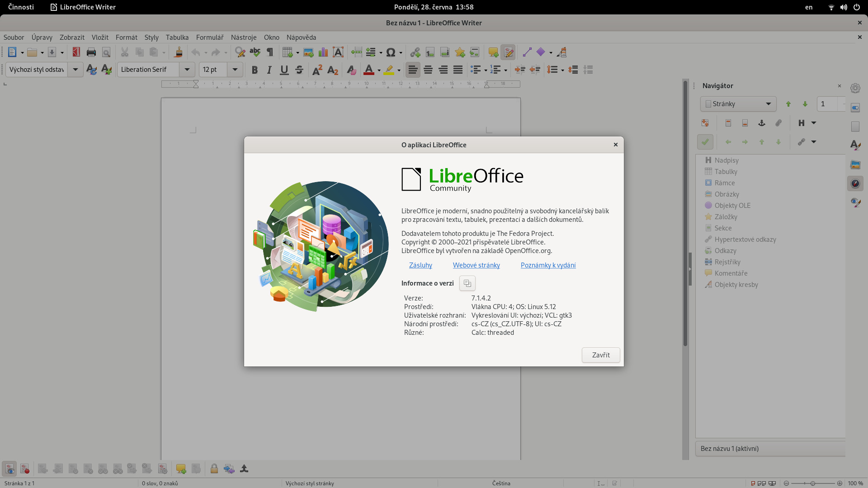This screenshot has width=868, height=488.
Task: Toggle formatting marks with the pilcrow icon
Action: coord(270,52)
